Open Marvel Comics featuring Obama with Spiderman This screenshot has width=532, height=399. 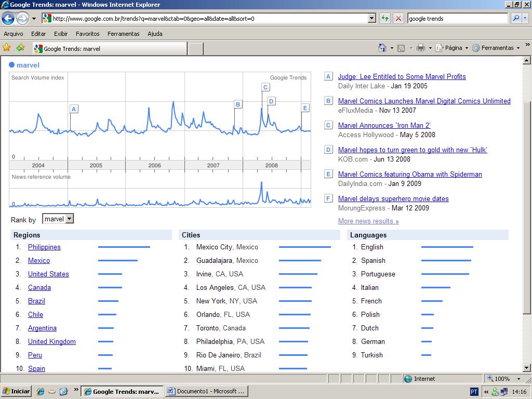410,174
